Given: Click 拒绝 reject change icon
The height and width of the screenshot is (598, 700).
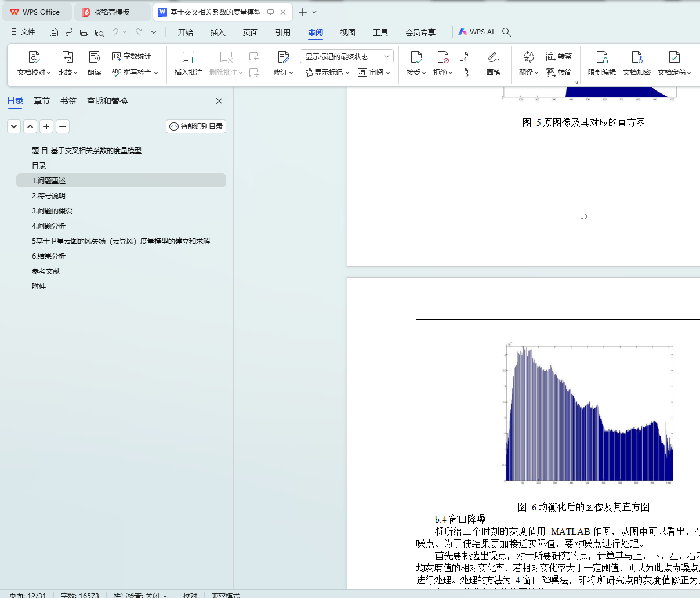Looking at the screenshot, I should tap(443, 57).
